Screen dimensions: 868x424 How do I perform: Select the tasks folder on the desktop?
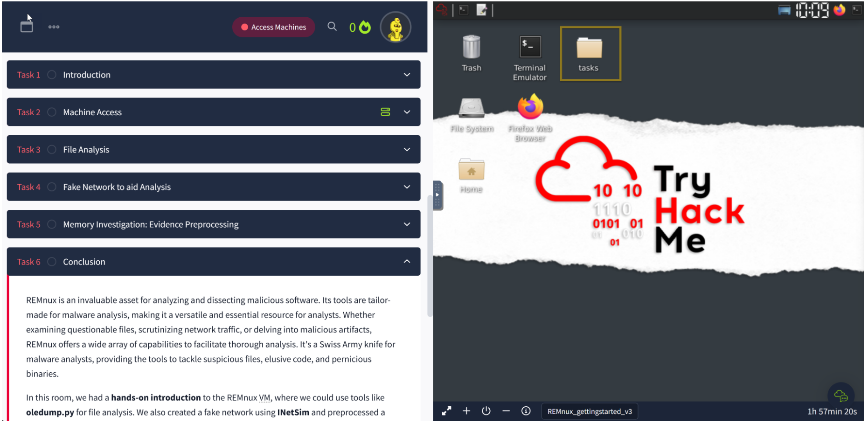pyautogui.click(x=590, y=54)
